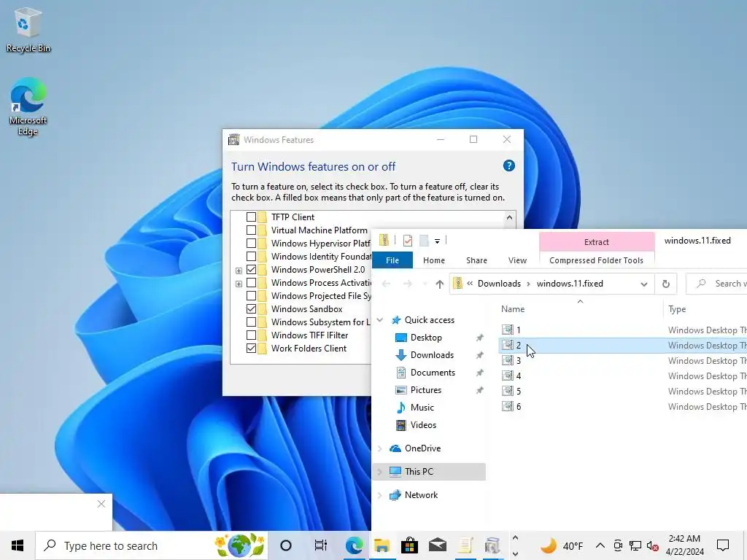This screenshot has width=747, height=560.
Task: Sort files by the Name column header
Action: [580, 309]
